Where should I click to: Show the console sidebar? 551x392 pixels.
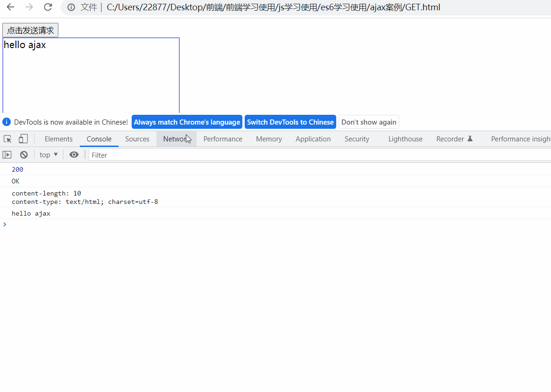coord(7,154)
